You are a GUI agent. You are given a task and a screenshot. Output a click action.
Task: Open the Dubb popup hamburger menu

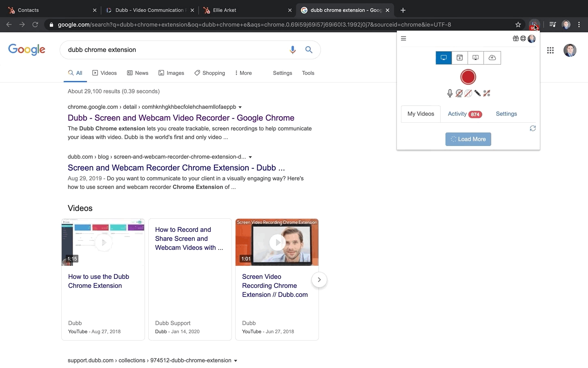(403, 38)
